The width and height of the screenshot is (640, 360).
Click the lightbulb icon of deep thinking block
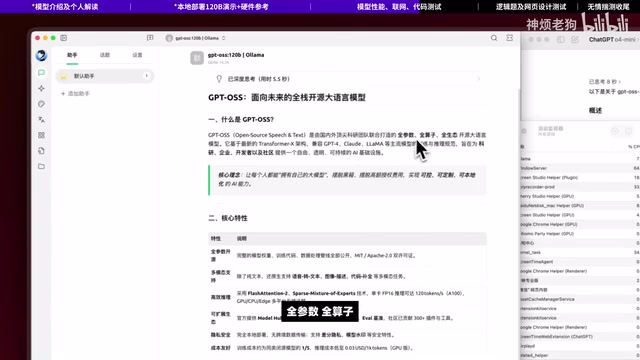point(219,79)
